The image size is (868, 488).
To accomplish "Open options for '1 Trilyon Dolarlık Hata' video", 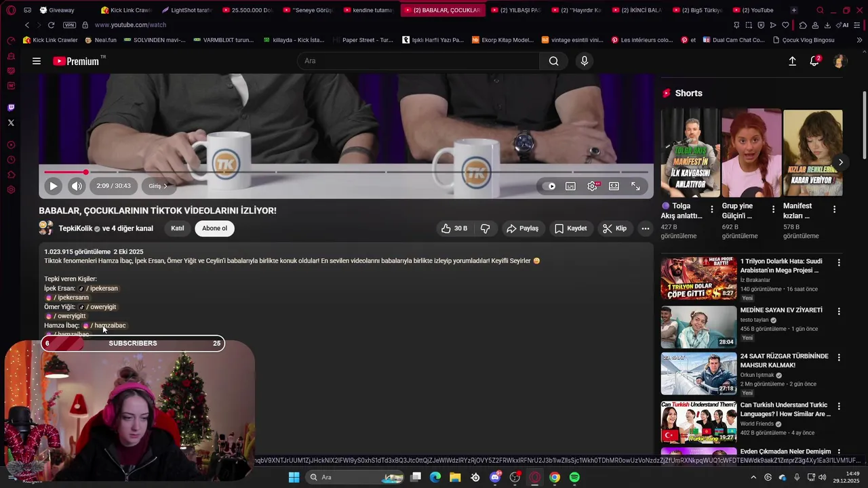I will tap(839, 262).
